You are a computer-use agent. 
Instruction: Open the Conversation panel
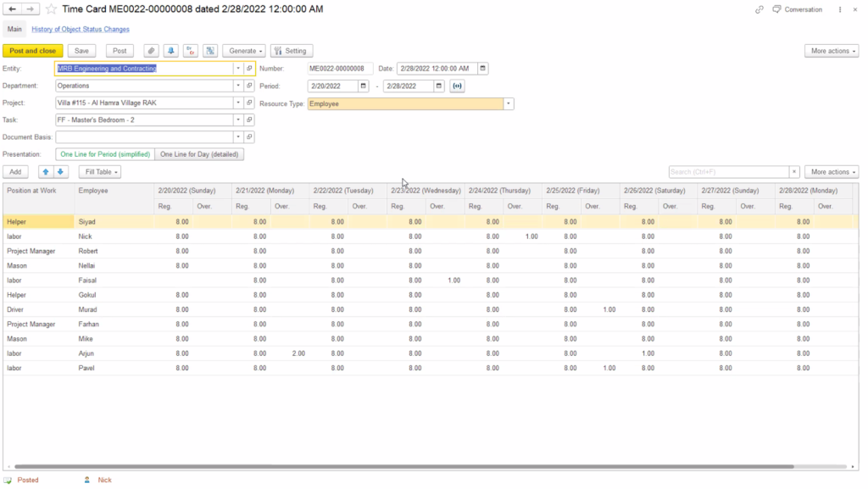(x=797, y=9)
